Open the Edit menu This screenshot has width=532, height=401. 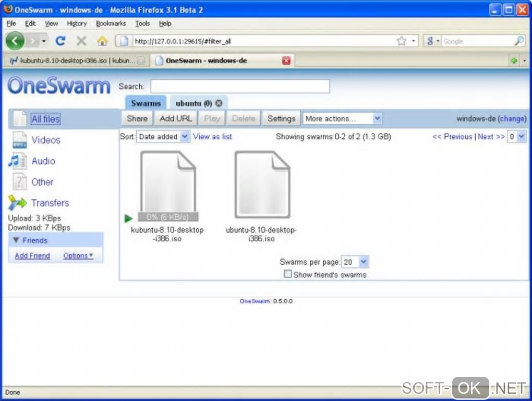[30, 23]
